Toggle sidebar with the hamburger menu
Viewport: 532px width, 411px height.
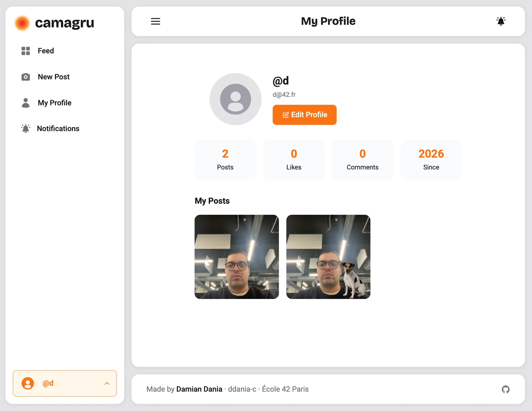155,21
